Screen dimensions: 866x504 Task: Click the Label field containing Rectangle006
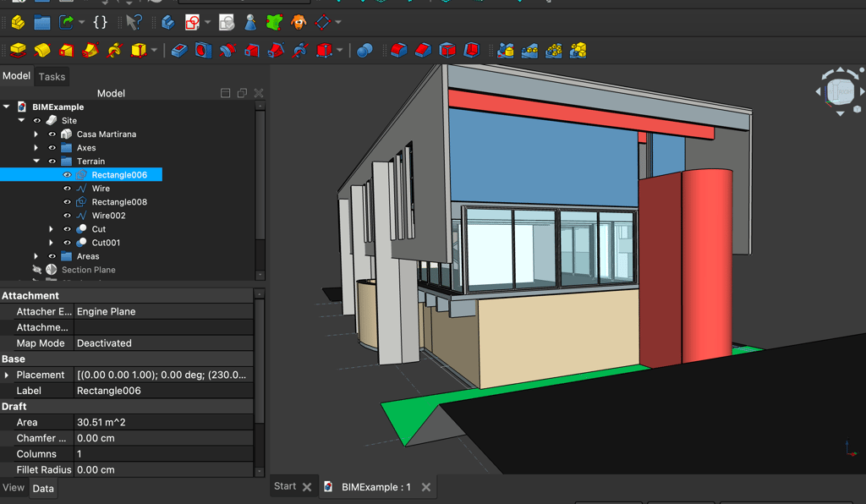click(x=163, y=391)
